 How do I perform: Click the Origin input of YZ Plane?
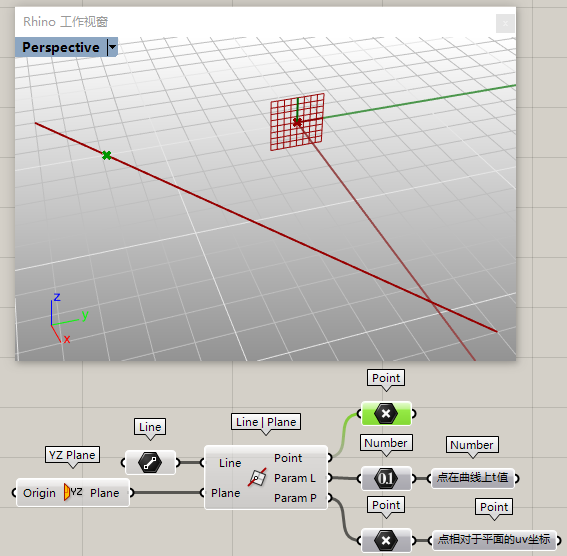(x=39, y=493)
